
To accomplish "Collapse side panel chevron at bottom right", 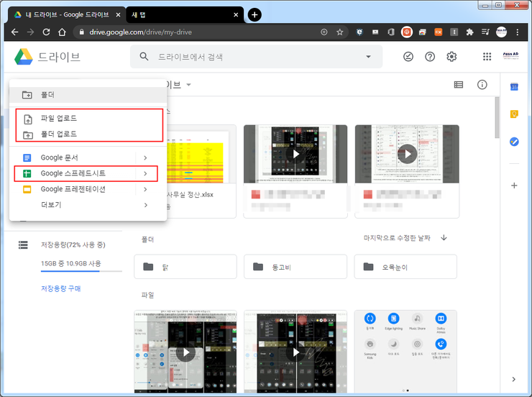I will pyautogui.click(x=514, y=379).
